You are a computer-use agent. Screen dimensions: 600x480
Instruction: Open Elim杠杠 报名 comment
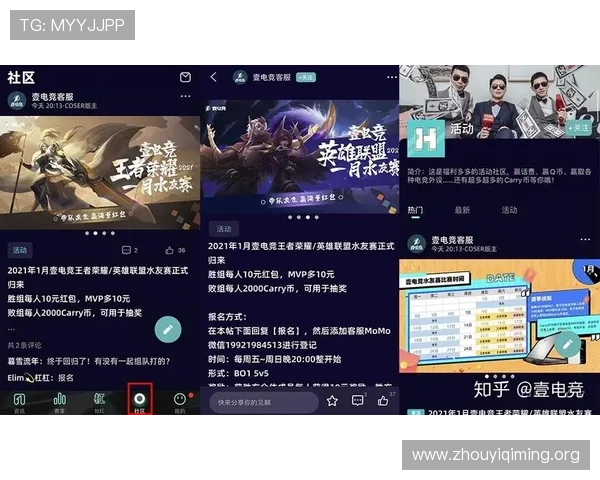pos(41,378)
